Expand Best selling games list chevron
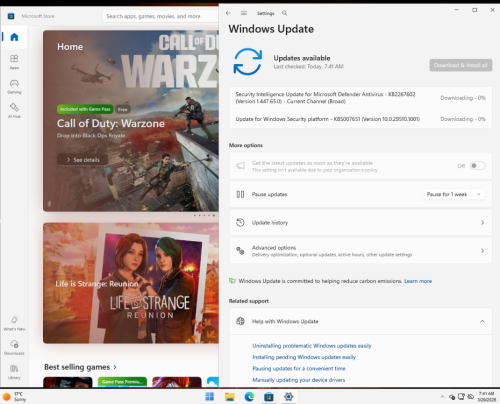This screenshot has width=500, height=404. click(x=115, y=367)
